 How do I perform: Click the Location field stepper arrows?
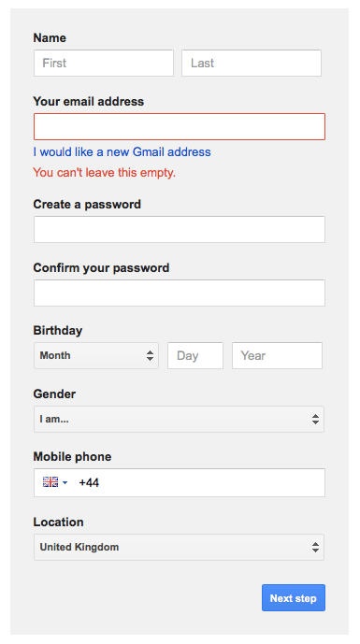point(315,548)
